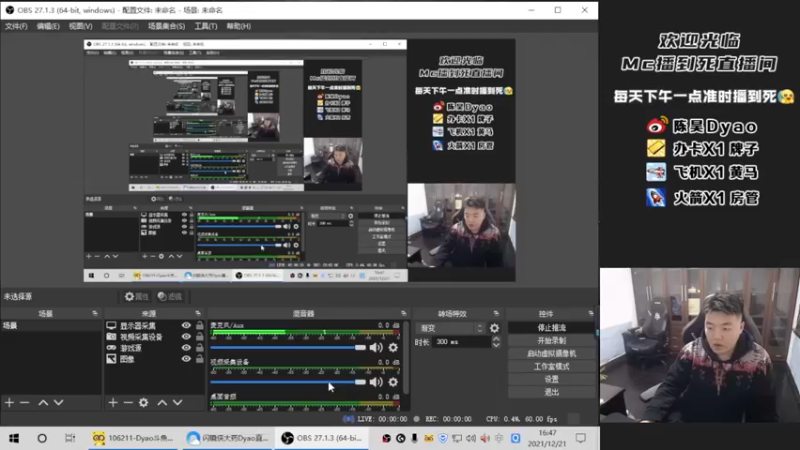The height and width of the screenshot is (450, 800).
Task: Open the 工具(T) menu
Action: (x=206, y=26)
